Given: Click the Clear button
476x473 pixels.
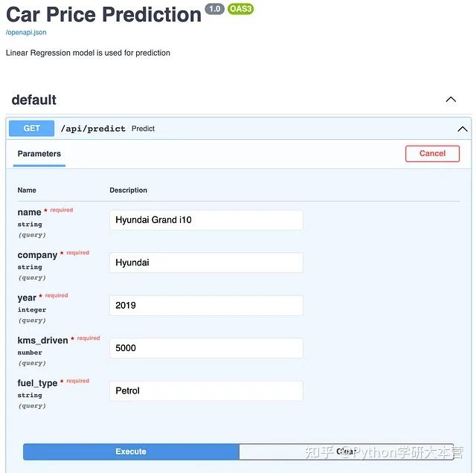Looking at the screenshot, I should [x=346, y=451].
